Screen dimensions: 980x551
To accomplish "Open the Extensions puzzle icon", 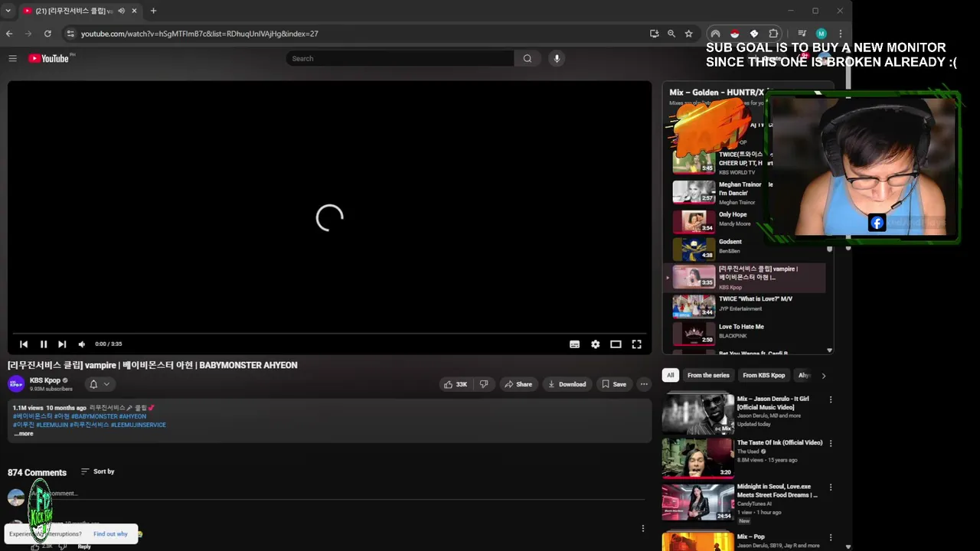I will pyautogui.click(x=773, y=34).
